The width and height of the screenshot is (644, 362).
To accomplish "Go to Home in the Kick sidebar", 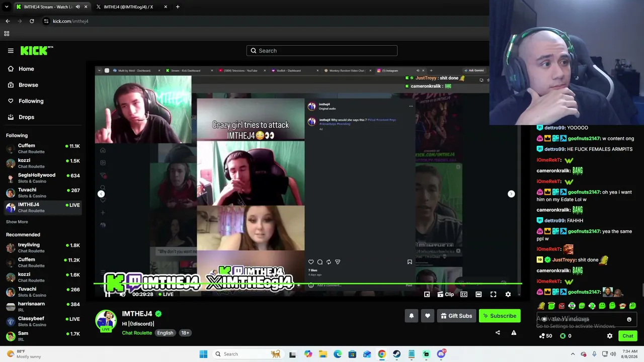I will pyautogui.click(x=43, y=69).
